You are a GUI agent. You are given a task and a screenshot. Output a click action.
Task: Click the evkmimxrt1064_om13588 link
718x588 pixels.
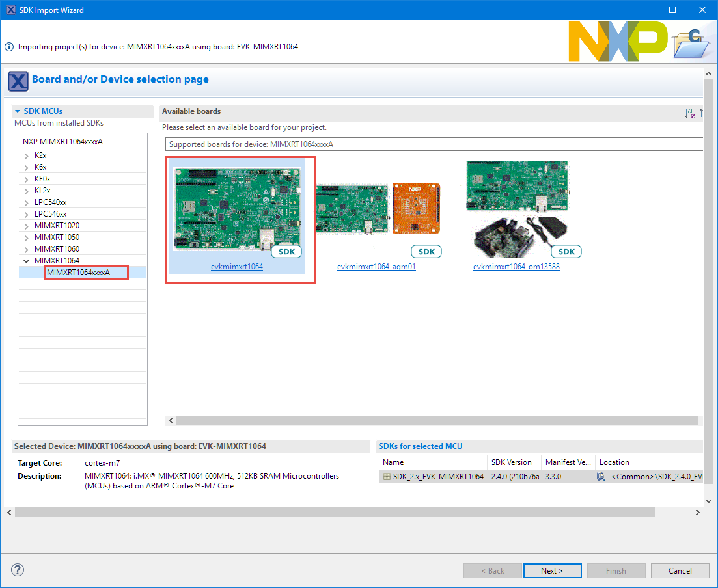tap(516, 267)
